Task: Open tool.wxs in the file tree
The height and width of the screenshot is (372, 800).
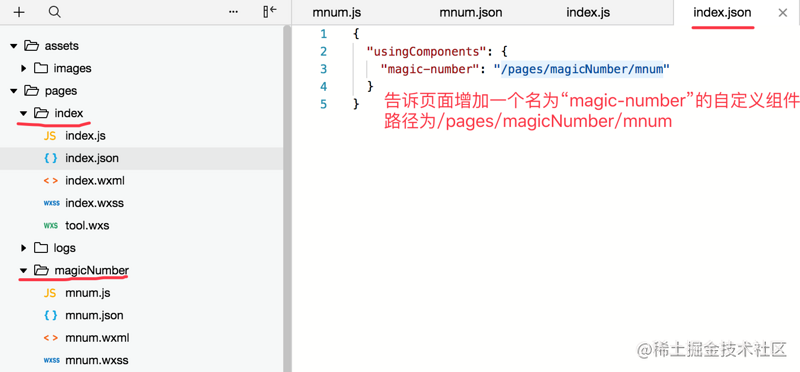Action: (87, 226)
